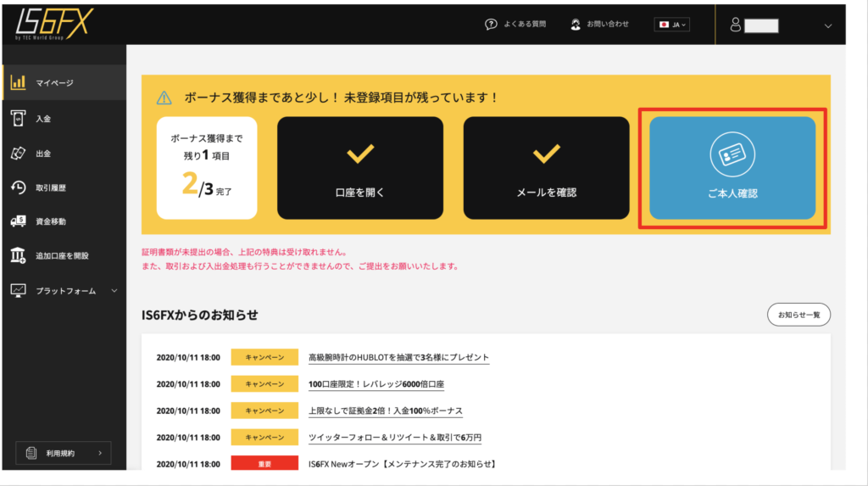Open the 入金100%ボーナス notice
868x486 pixels.
(x=386, y=411)
